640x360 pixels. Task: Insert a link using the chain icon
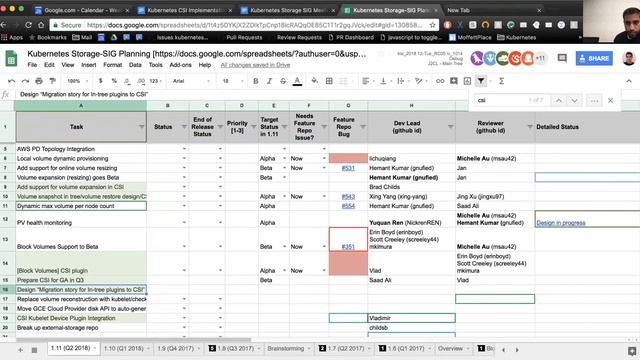(x=440, y=81)
